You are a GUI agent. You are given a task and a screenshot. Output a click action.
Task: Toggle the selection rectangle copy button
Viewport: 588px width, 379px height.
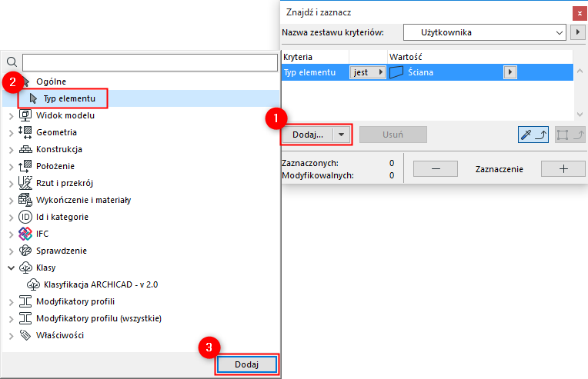click(x=570, y=135)
